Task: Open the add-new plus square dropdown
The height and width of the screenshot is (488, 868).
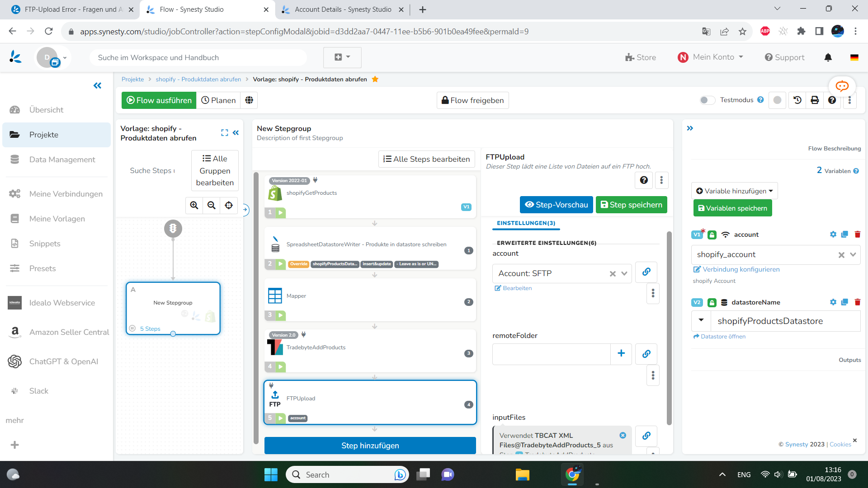Action: (342, 57)
